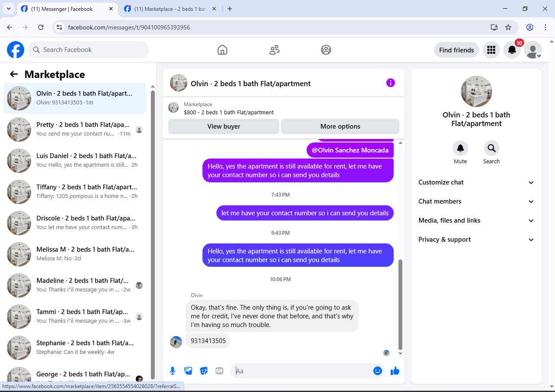Open the tab search dropdown arrow
555x392 pixels.
[x=8, y=9]
